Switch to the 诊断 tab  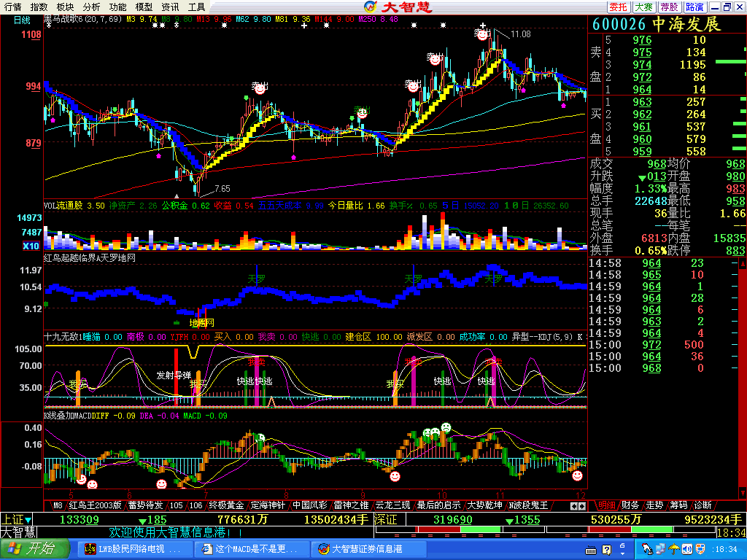coord(703,505)
